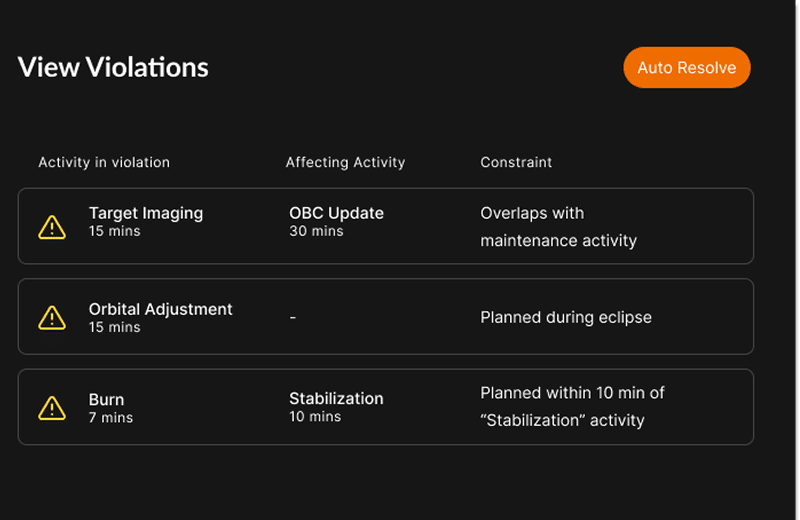Open the Burn activity name
This screenshot has height=520, width=800.
(x=107, y=400)
